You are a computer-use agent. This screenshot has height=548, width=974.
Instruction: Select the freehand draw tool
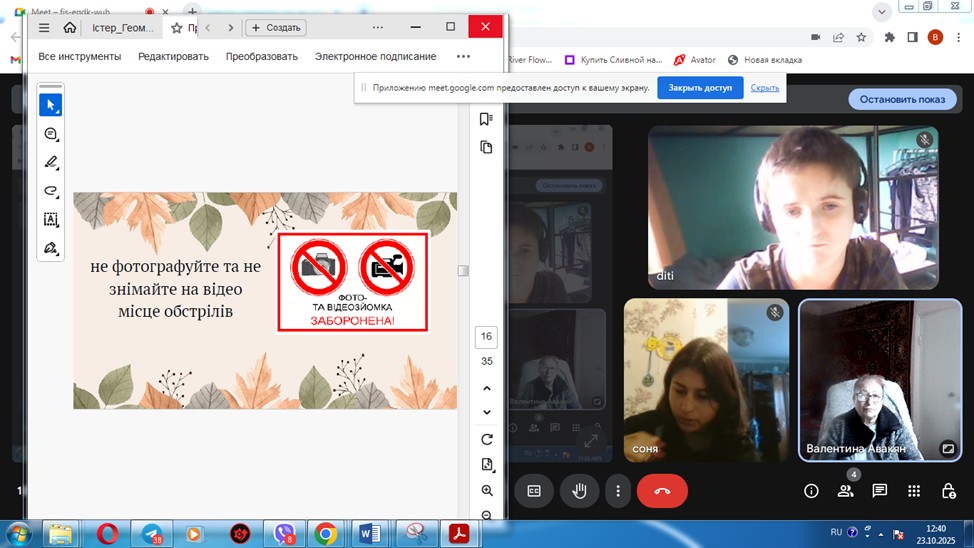51,190
